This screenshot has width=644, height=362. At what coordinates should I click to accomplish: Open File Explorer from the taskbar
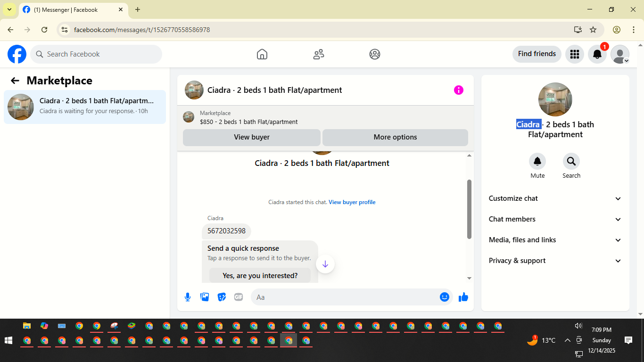[x=27, y=326]
